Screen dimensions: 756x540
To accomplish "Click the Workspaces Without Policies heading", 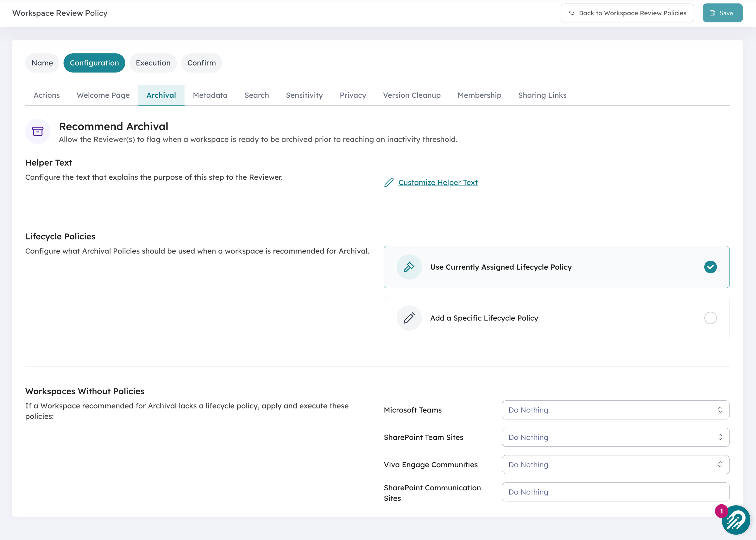I will click(85, 391).
